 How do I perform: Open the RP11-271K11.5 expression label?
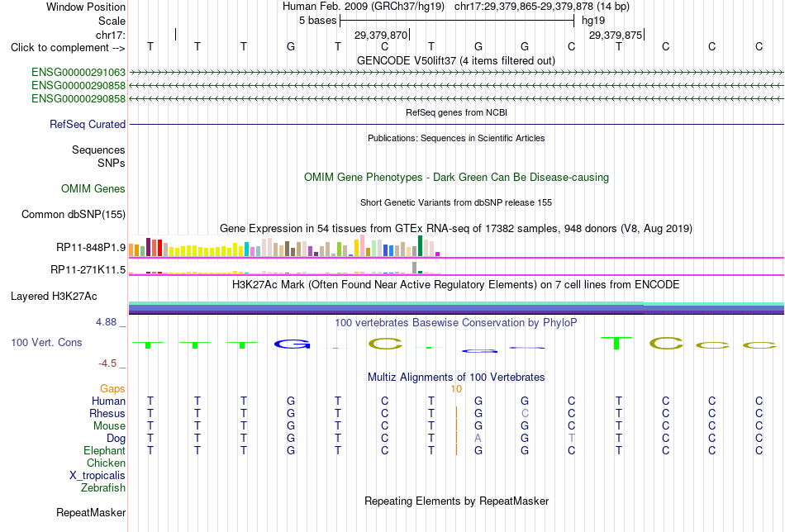[88, 270]
